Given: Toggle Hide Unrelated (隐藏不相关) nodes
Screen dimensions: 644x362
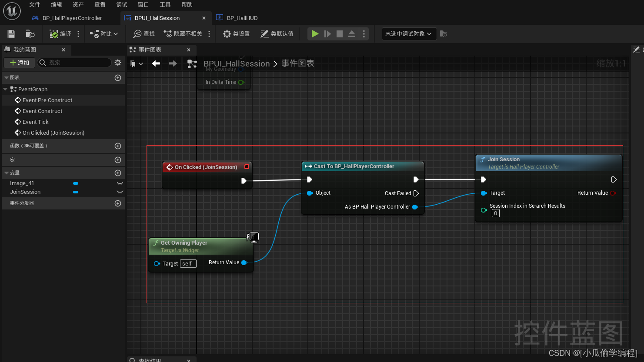Looking at the screenshot, I should (183, 33).
